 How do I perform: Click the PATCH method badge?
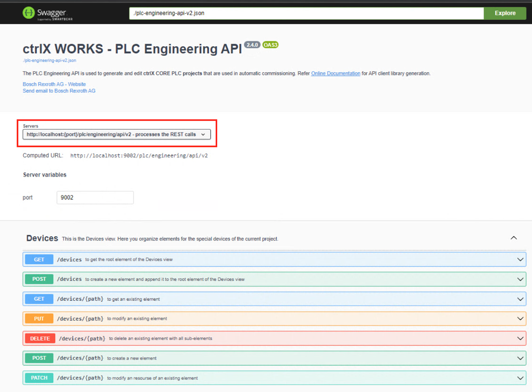pyautogui.click(x=39, y=378)
